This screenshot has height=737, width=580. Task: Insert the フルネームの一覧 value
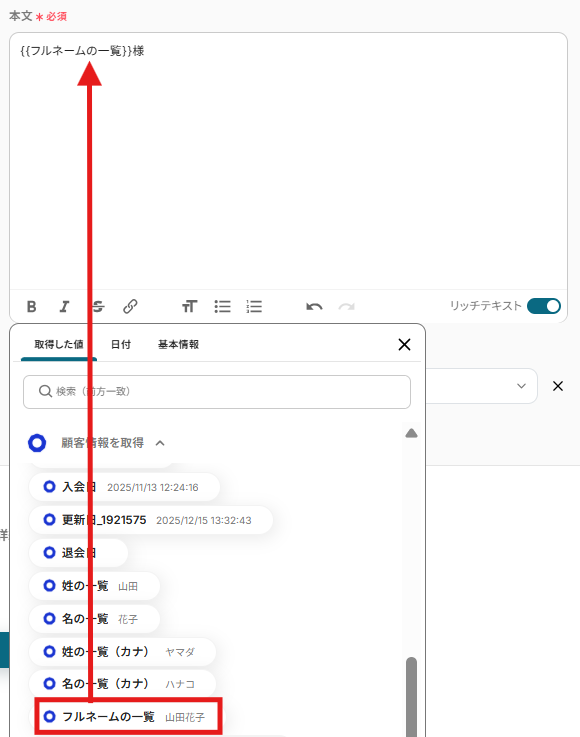(128, 716)
